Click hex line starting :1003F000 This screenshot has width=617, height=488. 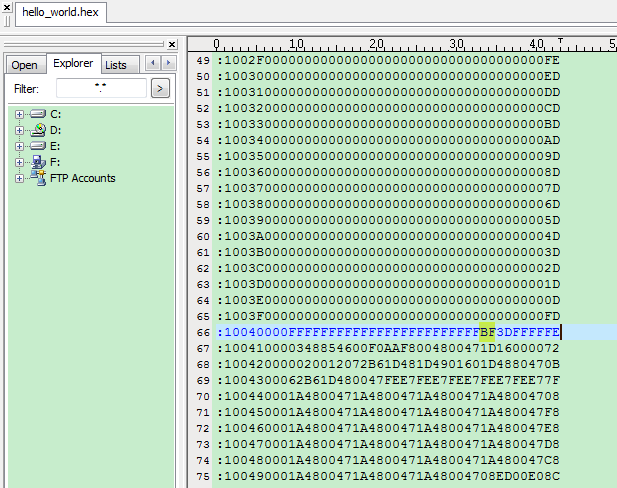pos(388,316)
